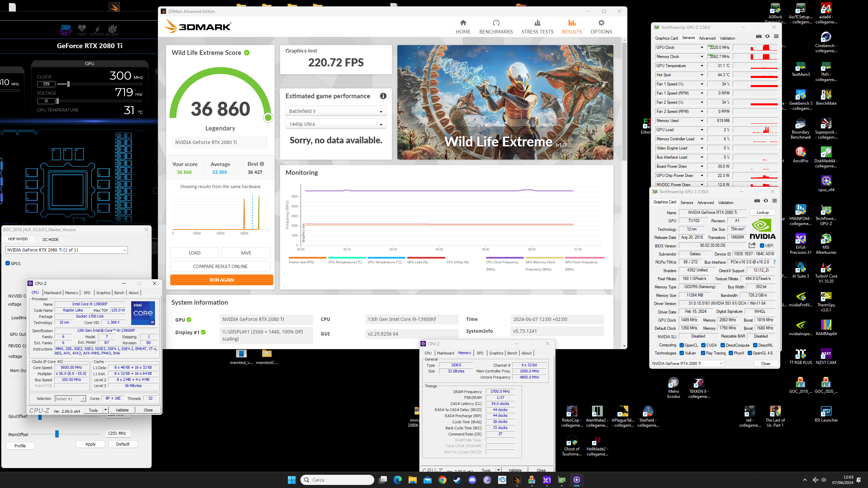Open Battlefield V game dropdown

(336, 111)
